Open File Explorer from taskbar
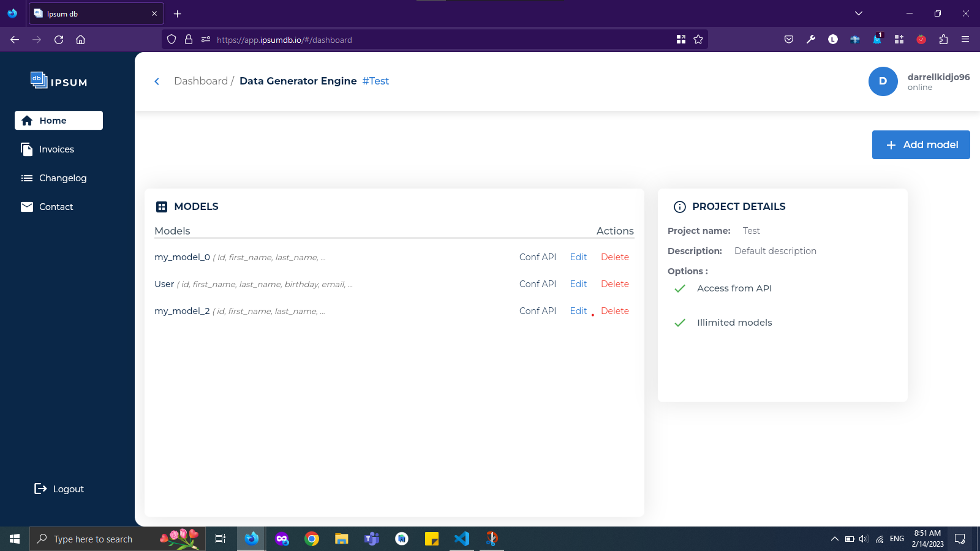 [x=342, y=539]
